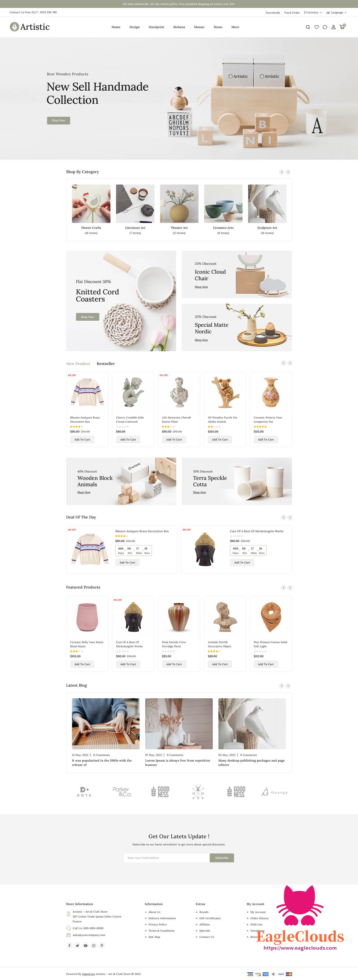This screenshot has width=358, height=980.
Task: Expand the Language dropdown
Action: pyautogui.click(x=336, y=13)
